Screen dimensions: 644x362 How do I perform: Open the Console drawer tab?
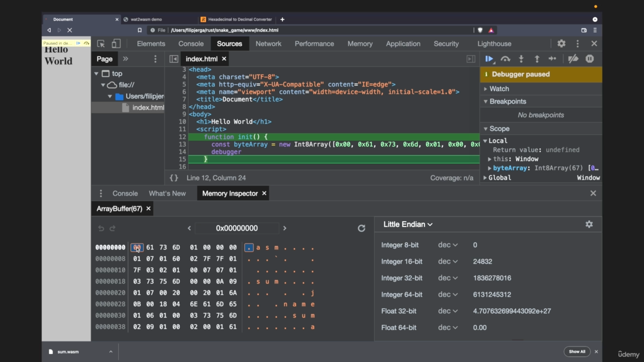click(x=125, y=194)
